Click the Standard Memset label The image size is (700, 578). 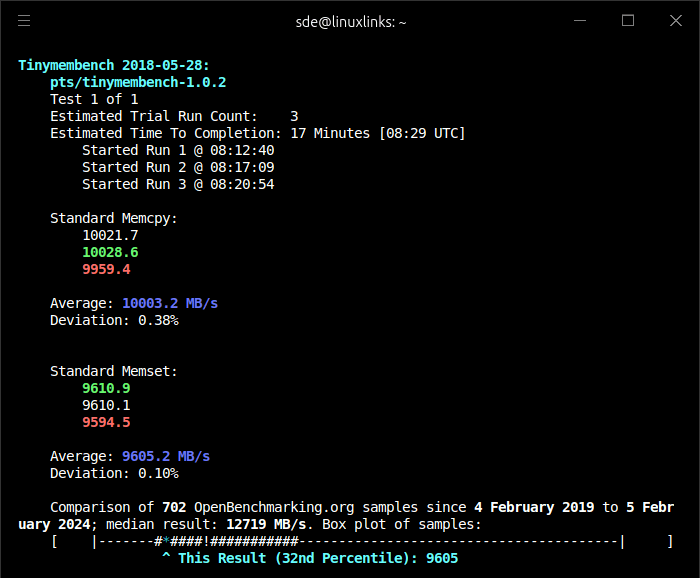[x=114, y=371]
